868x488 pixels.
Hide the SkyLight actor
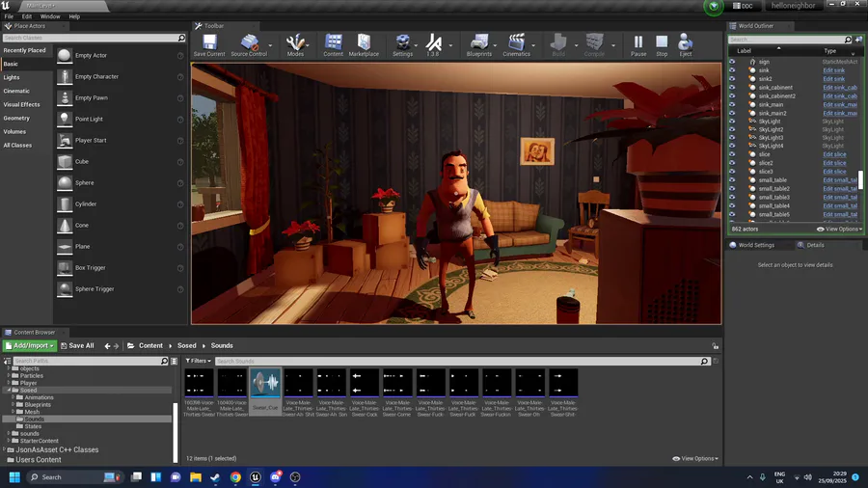click(732, 122)
